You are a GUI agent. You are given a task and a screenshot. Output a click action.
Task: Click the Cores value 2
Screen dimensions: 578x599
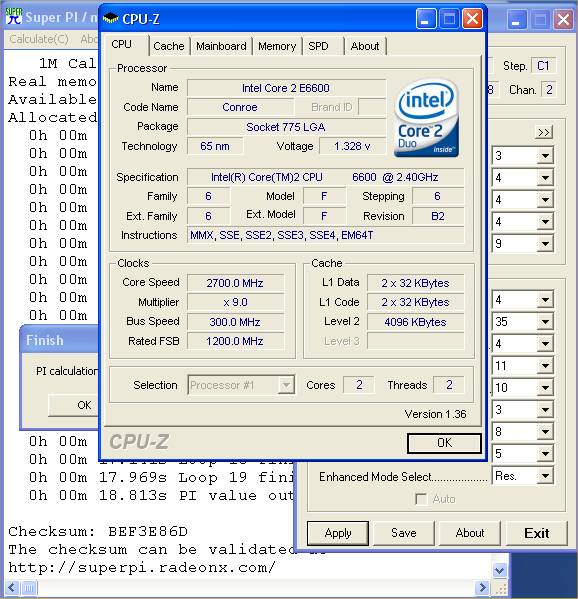(x=359, y=385)
